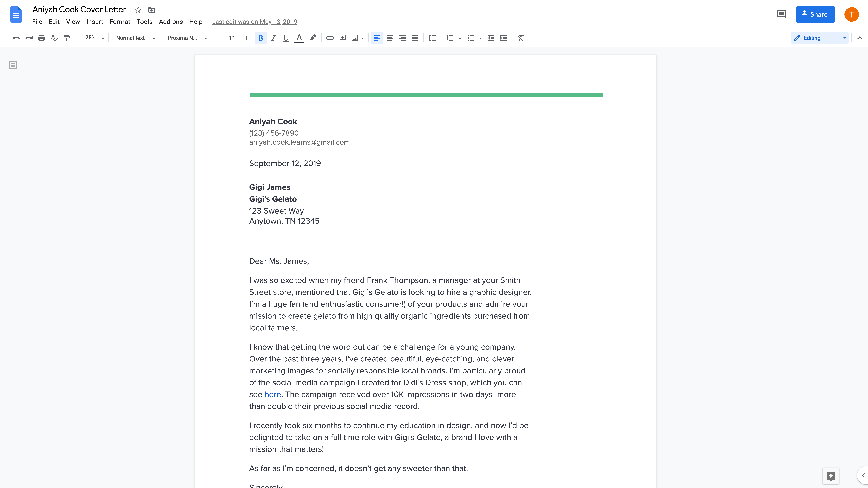Click the text color picker
Viewport: 868px width, 488px height.
click(299, 38)
